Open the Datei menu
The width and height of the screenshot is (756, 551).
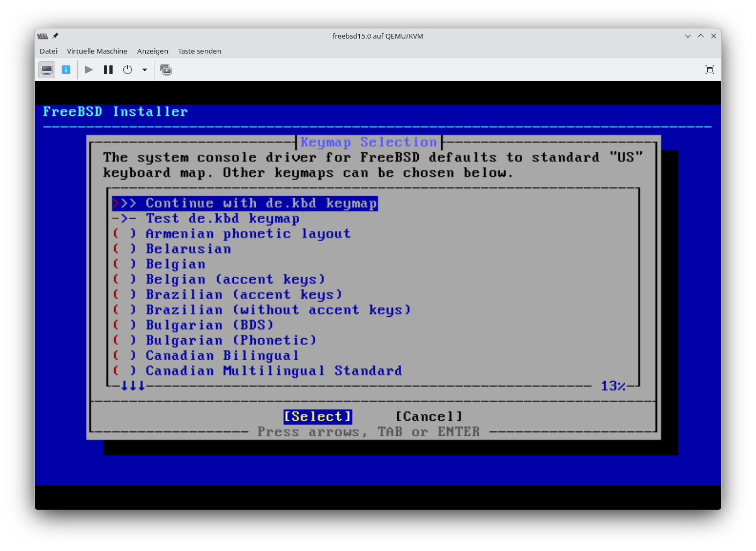pyautogui.click(x=48, y=51)
